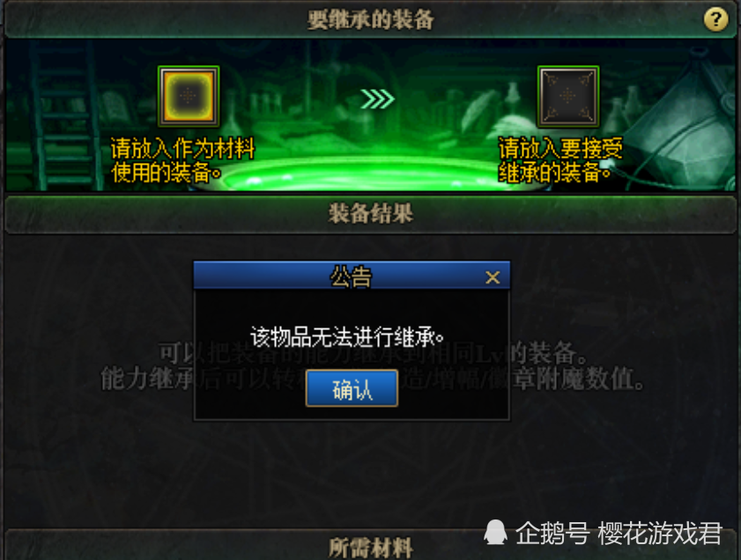
Task: Click the 该物品无法进行继承 message text
Action: [347, 337]
